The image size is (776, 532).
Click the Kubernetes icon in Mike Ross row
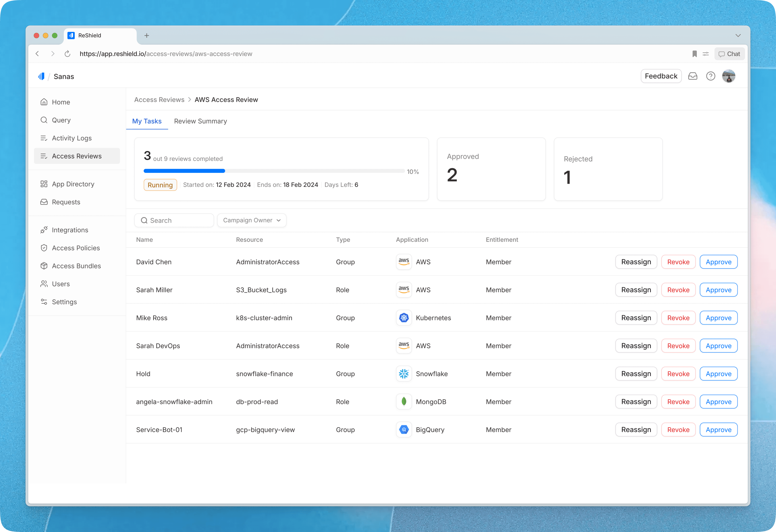[x=404, y=318]
